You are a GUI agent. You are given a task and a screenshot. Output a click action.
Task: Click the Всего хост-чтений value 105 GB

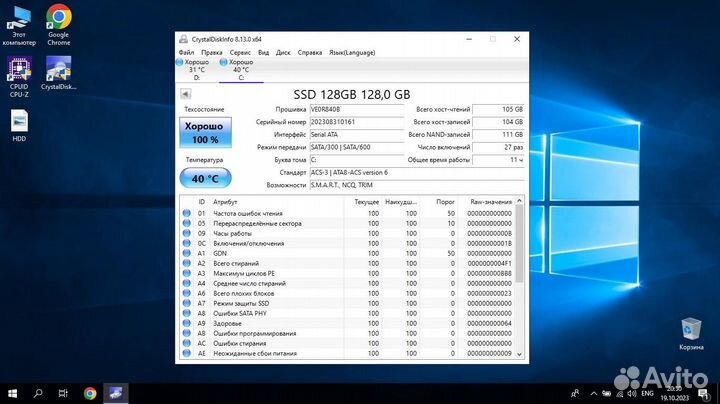pos(498,109)
